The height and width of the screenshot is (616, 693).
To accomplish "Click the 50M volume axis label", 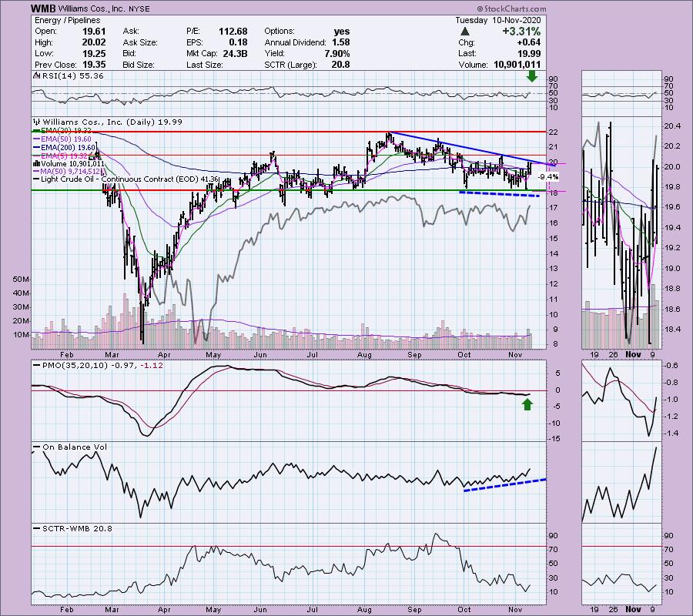I will coord(22,280).
